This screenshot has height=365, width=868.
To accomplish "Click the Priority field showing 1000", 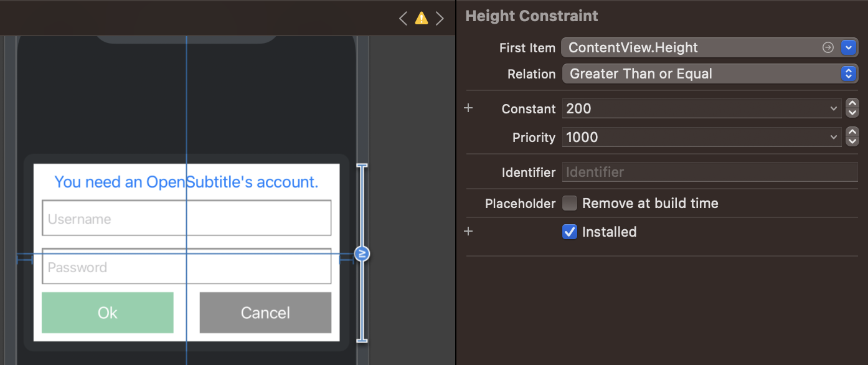I will click(x=702, y=137).
